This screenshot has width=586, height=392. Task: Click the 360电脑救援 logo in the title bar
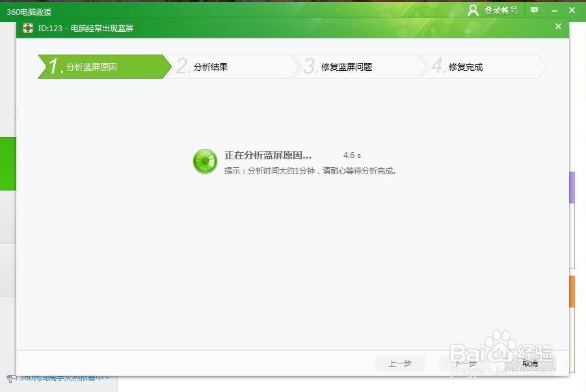(x=29, y=10)
